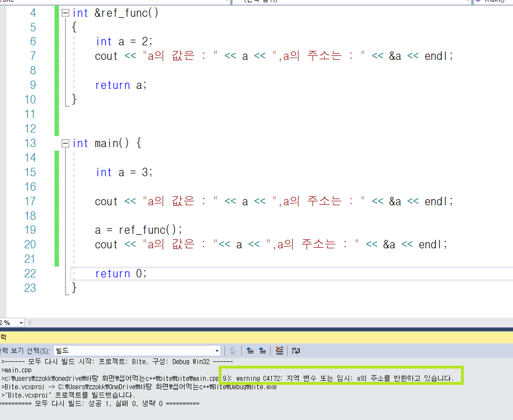Image resolution: width=513 pixels, height=420 pixels.
Task: Click line number 13 in the gutter
Action: (x=30, y=143)
